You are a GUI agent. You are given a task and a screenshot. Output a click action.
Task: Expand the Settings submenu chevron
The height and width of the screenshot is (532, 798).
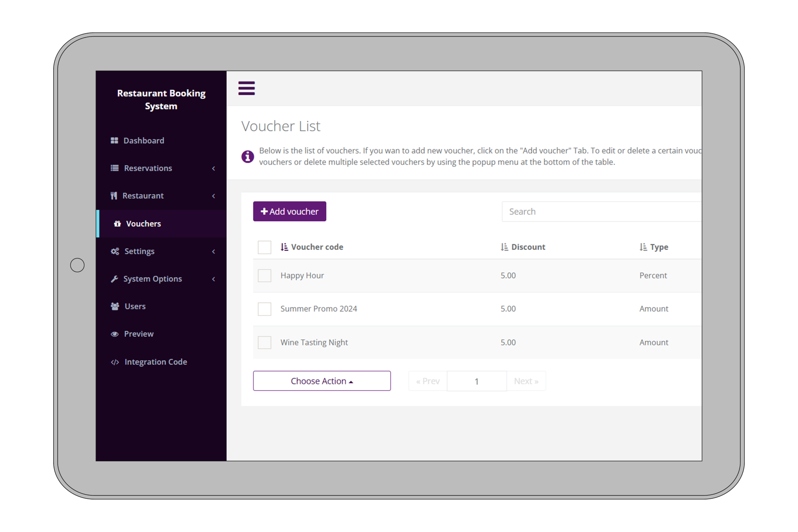pyautogui.click(x=214, y=251)
